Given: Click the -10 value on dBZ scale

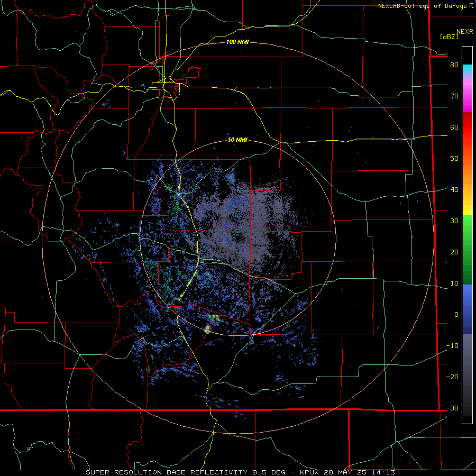Looking at the screenshot, I should pos(452,345).
